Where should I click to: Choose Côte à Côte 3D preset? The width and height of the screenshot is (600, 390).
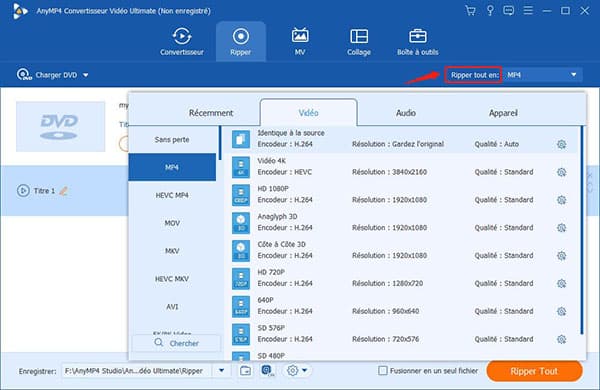(x=400, y=251)
